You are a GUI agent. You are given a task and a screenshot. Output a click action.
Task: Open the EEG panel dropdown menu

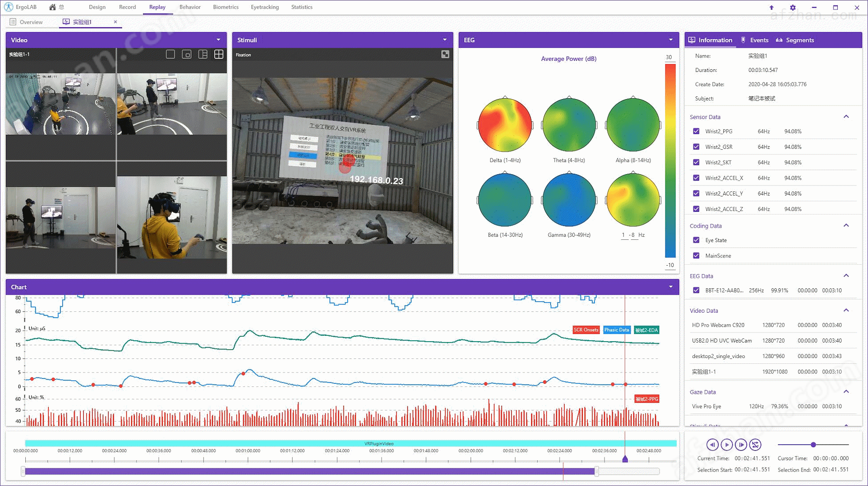670,40
